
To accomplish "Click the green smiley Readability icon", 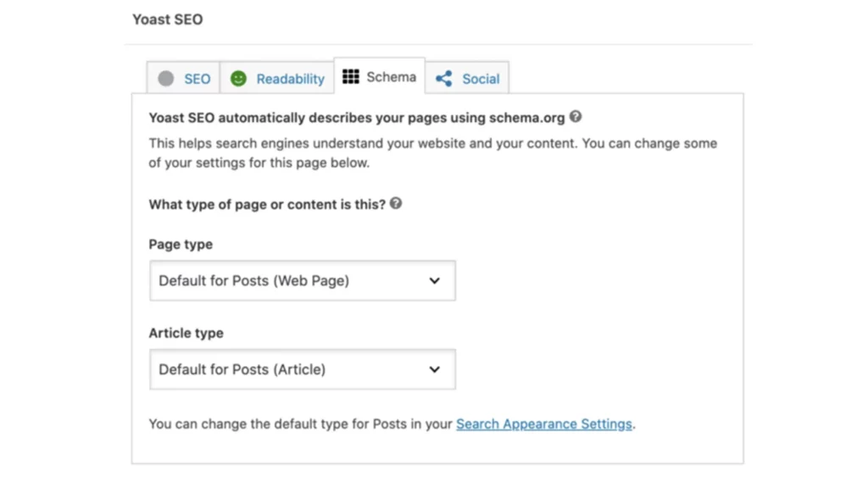I will point(238,79).
